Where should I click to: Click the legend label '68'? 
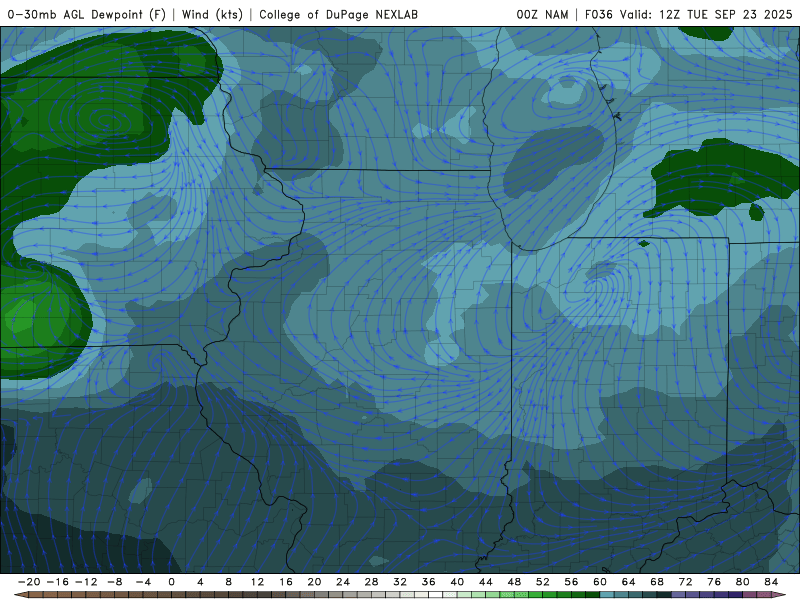657,582
